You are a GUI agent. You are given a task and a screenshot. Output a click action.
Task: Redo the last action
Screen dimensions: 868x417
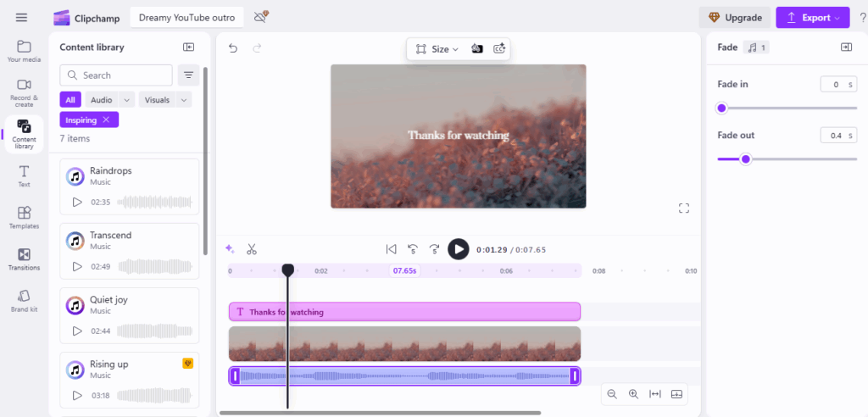pyautogui.click(x=257, y=48)
